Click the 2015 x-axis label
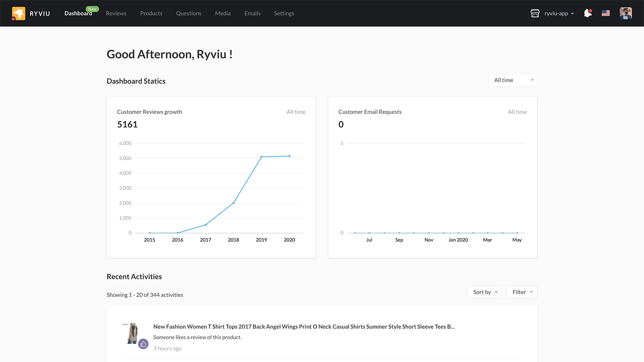644x362 pixels. pos(150,240)
